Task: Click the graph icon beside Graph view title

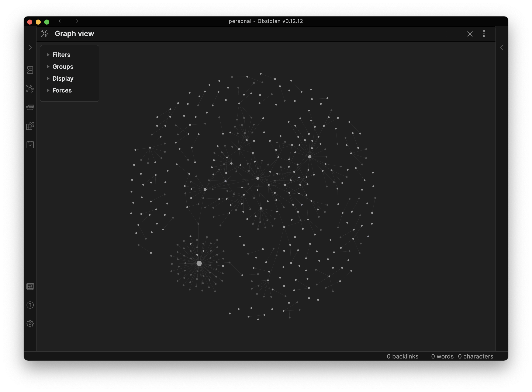Action: pos(44,34)
